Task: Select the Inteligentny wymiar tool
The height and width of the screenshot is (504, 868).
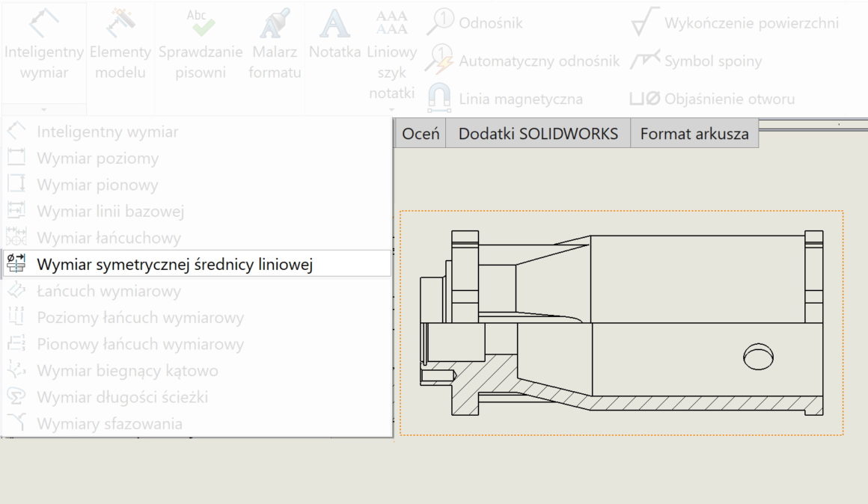Action: pyautogui.click(x=43, y=41)
